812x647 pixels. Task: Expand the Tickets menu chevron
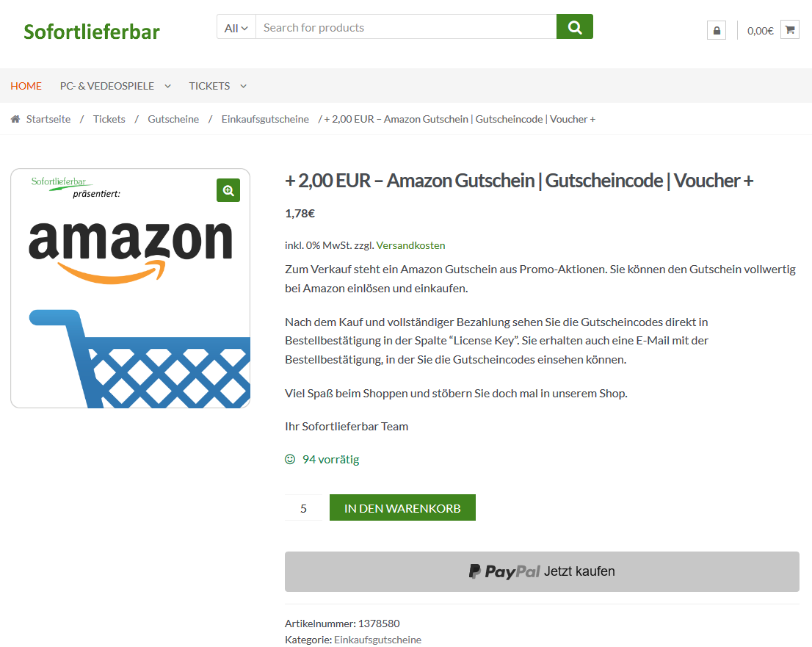(243, 86)
